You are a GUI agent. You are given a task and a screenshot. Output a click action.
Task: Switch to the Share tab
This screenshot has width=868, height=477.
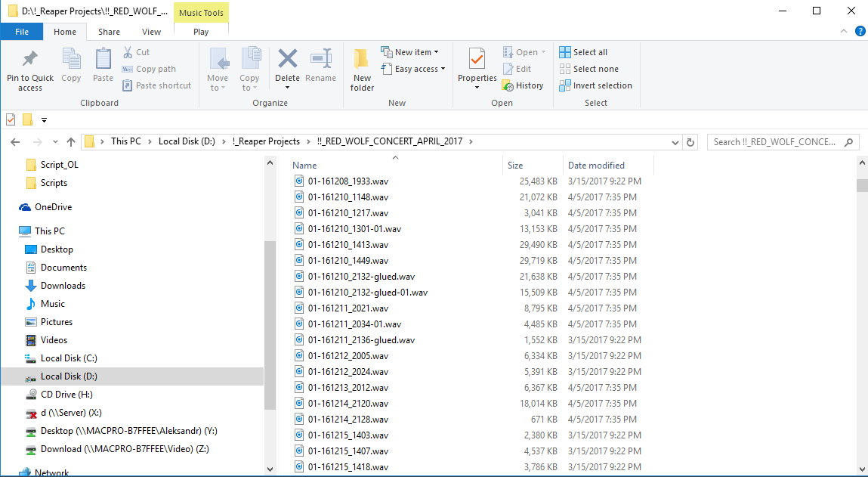109,32
